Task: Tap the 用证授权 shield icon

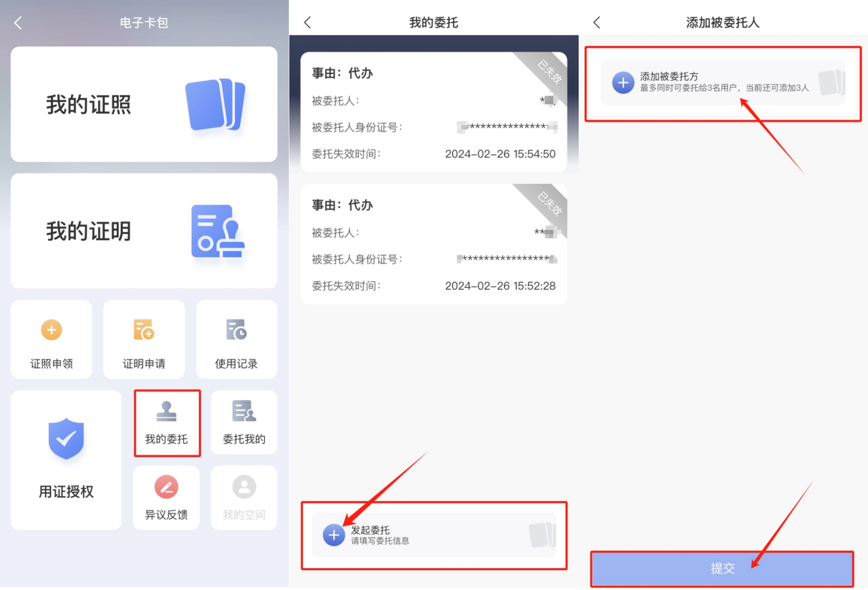Action: (66, 439)
